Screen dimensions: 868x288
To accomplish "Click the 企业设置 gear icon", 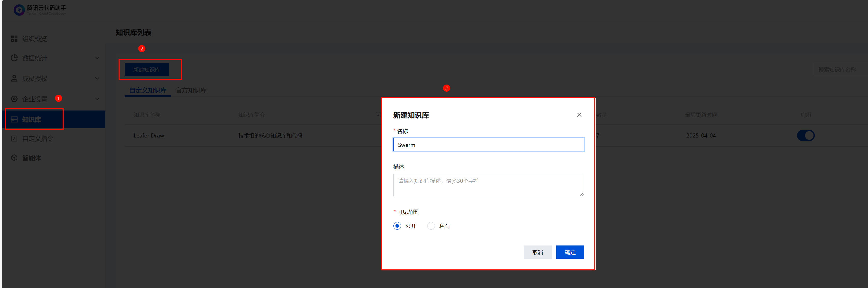I will point(14,99).
